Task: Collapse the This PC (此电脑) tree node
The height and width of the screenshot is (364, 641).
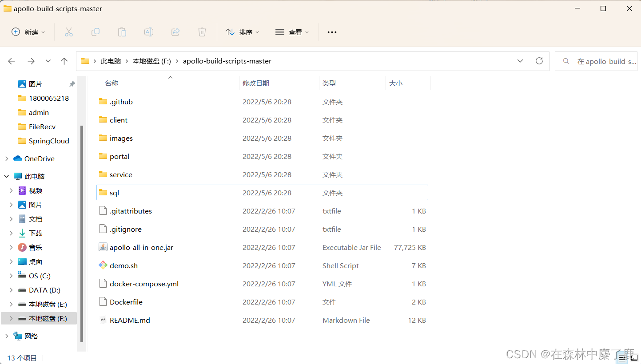Action: click(7, 176)
